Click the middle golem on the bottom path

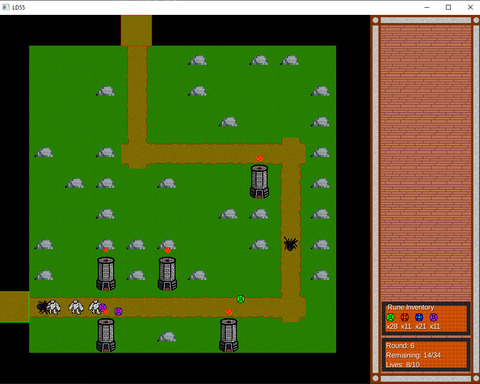tap(76, 307)
